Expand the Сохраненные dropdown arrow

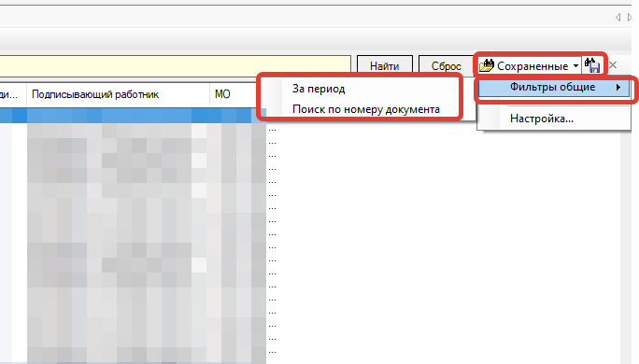point(575,65)
